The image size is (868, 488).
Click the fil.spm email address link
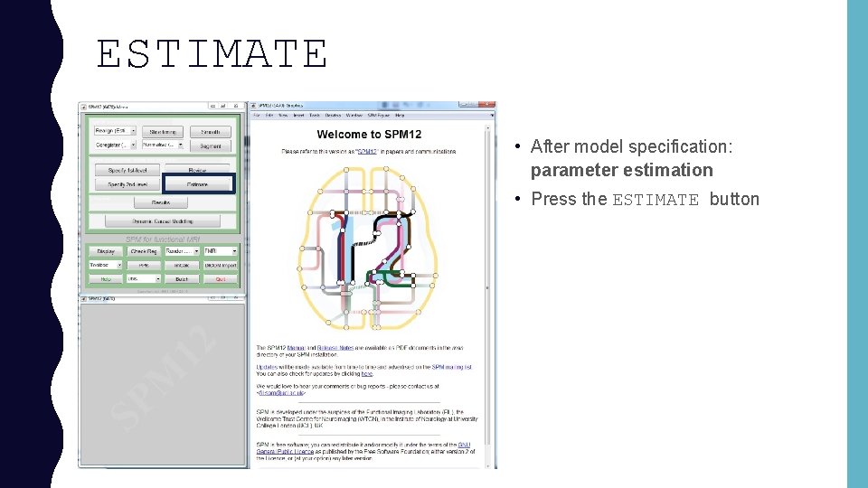[x=282, y=393]
